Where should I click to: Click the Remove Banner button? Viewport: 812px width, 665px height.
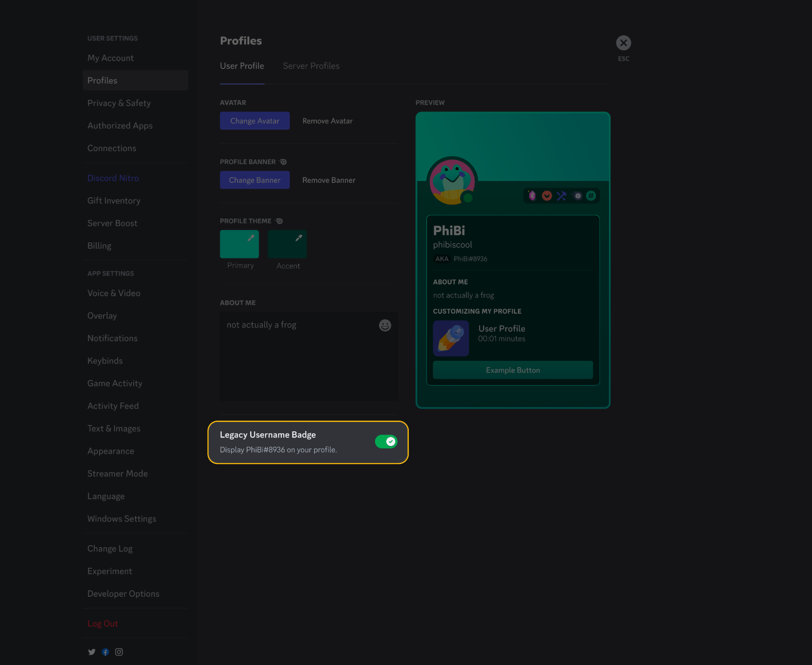click(329, 180)
